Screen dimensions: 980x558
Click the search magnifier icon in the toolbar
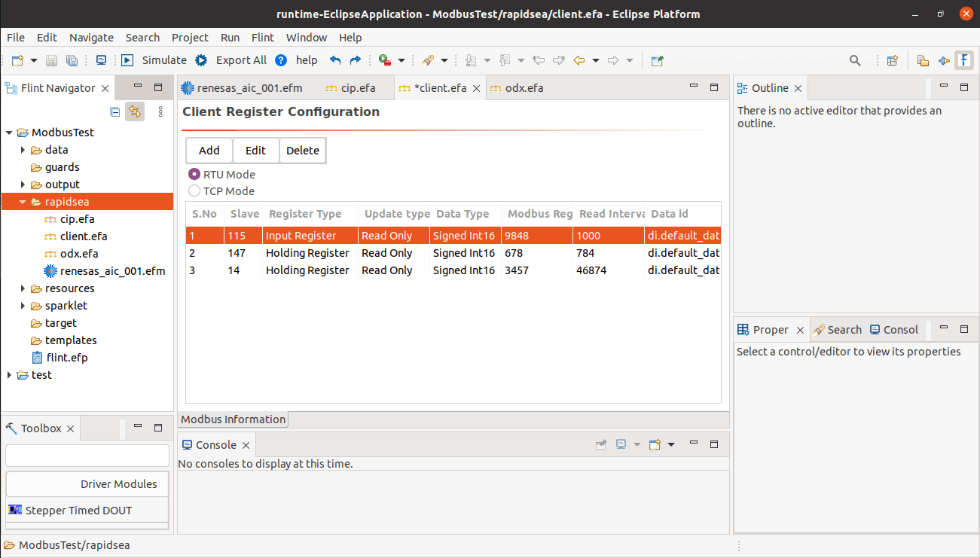pyautogui.click(x=855, y=60)
